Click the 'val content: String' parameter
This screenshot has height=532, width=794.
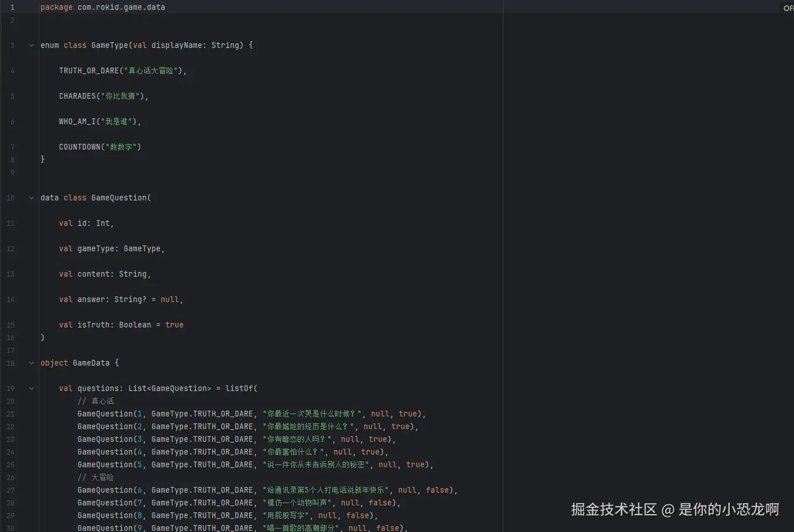(x=105, y=274)
